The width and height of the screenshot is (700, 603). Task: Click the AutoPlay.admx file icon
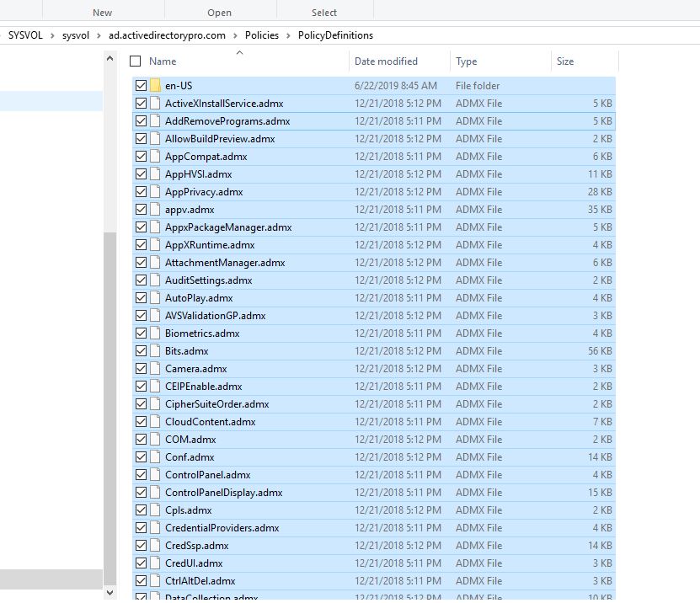click(x=155, y=297)
